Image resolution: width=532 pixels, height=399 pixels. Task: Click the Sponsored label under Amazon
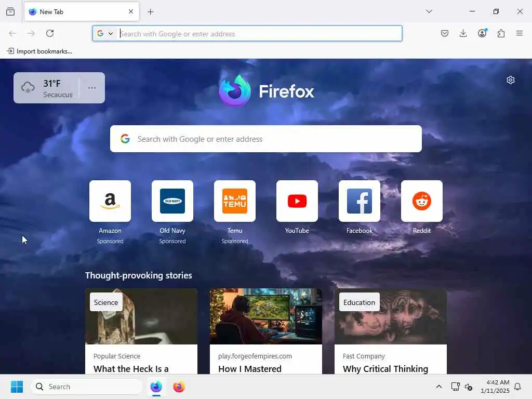(110, 241)
